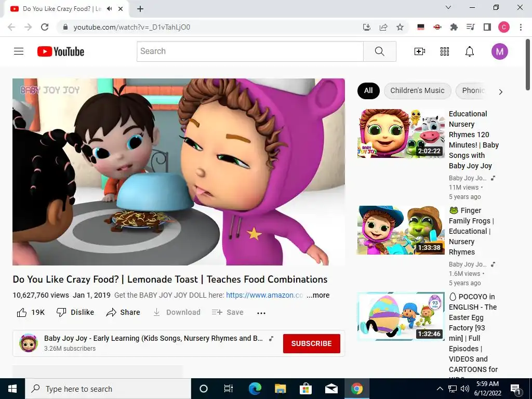532x399 pixels.
Task: Open the 2:02:22 nursery rhymes thumbnail
Action: pyautogui.click(x=401, y=134)
